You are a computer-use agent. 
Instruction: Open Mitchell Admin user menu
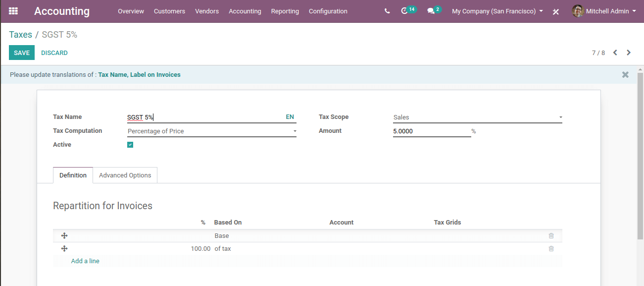tap(604, 11)
